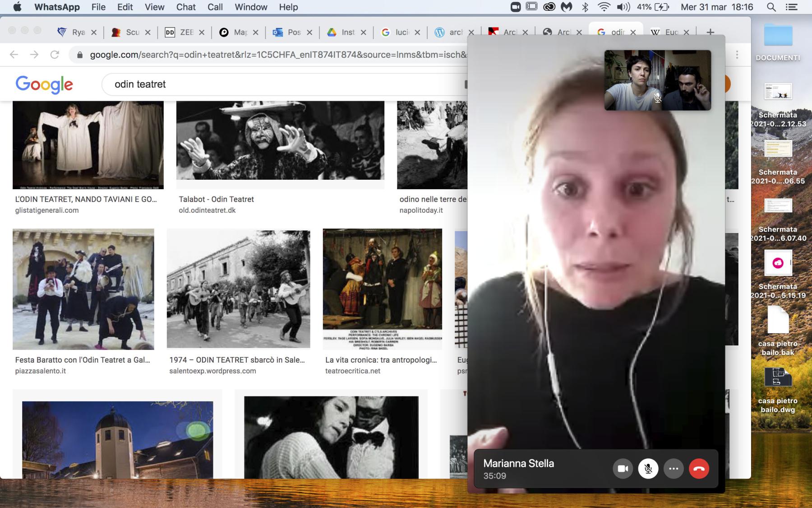Click the browser reload page icon
The height and width of the screenshot is (508, 812).
point(55,55)
